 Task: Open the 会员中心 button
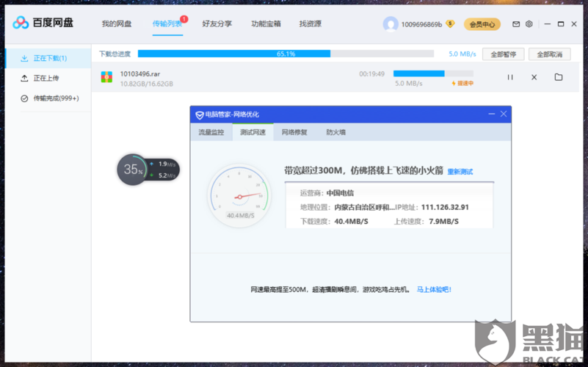(x=482, y=24)
